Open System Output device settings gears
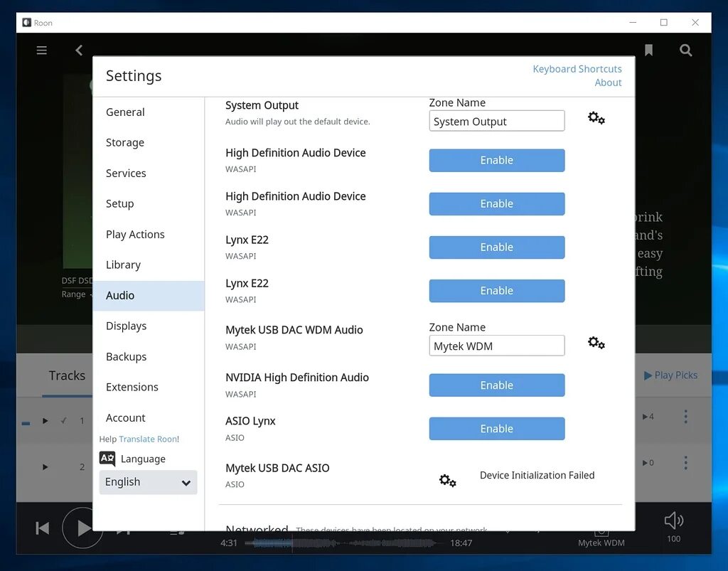 pyautogui.click(x=596, y=118)
